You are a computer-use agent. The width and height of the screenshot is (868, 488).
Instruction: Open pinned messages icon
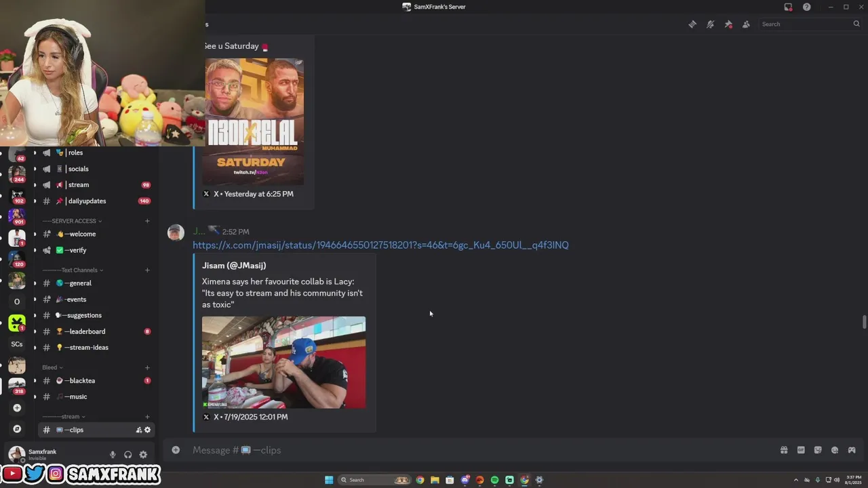click(x=728, y=24)
